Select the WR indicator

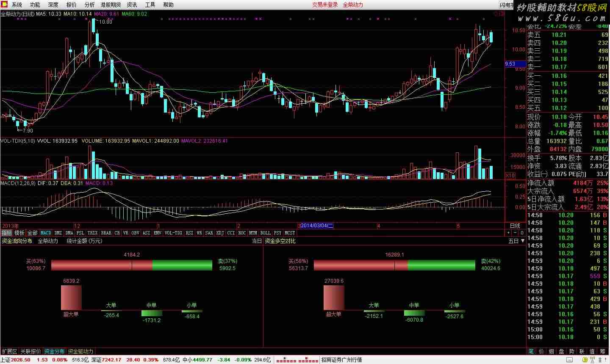click(200, 233)
